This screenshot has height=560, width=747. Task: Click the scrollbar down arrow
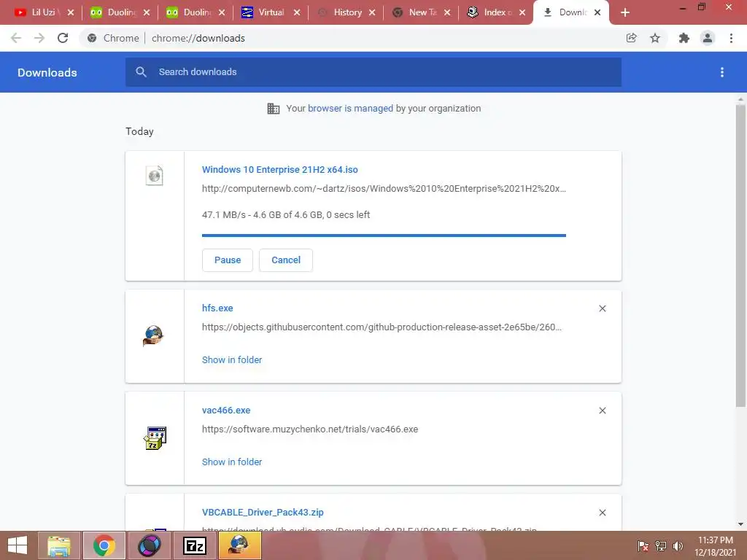pos(740,524)
